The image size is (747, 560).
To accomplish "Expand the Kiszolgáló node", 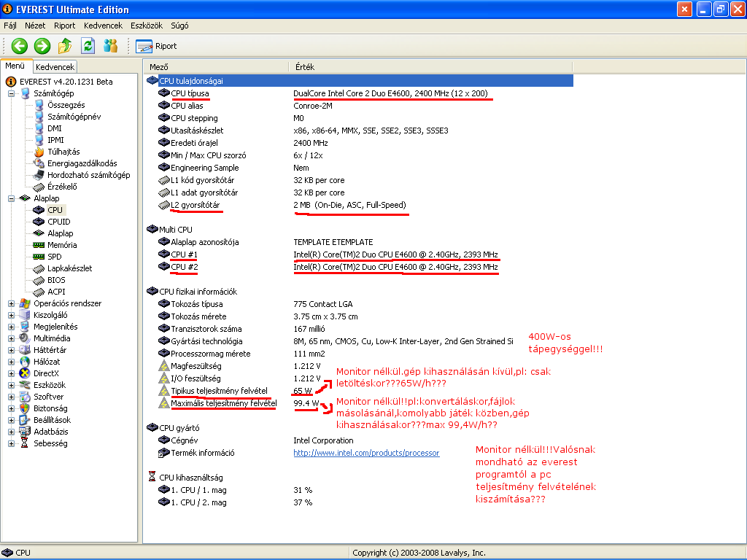I will point(11,315).
